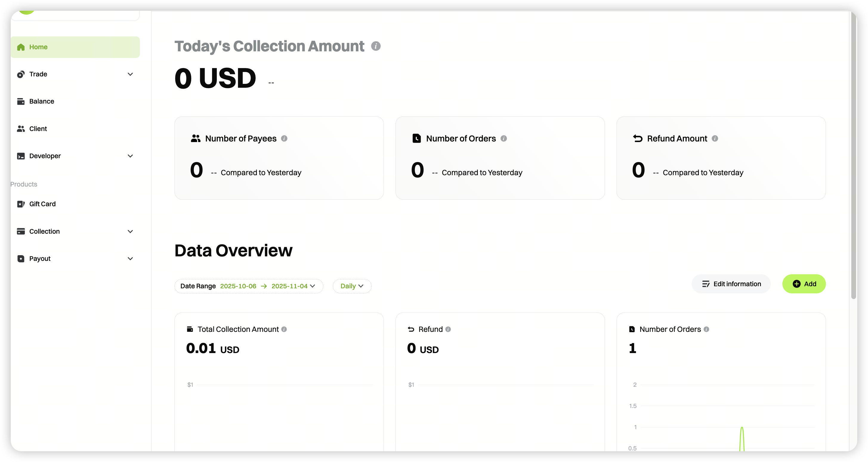This screenshot has height=462, width=868.
Task: Click the Gift Card sidebar icon
Action: click(21, 204)
